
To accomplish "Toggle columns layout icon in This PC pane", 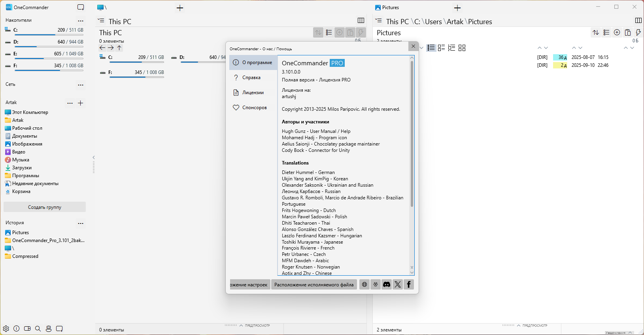I will pyautogui.click(x=361, y=21).
